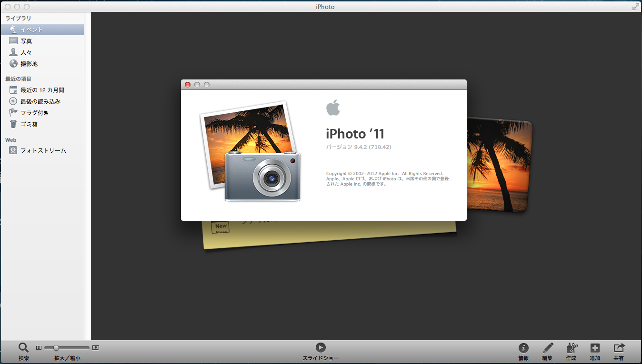Click the 追加 plus icon
The height and width of the screenshot is (364, 642).
tap(595, 348)
